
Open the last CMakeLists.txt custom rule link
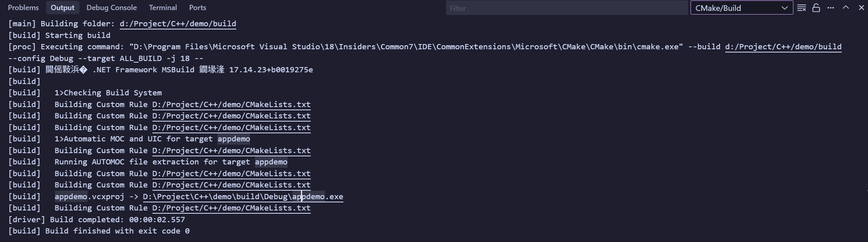pos(231,208)
